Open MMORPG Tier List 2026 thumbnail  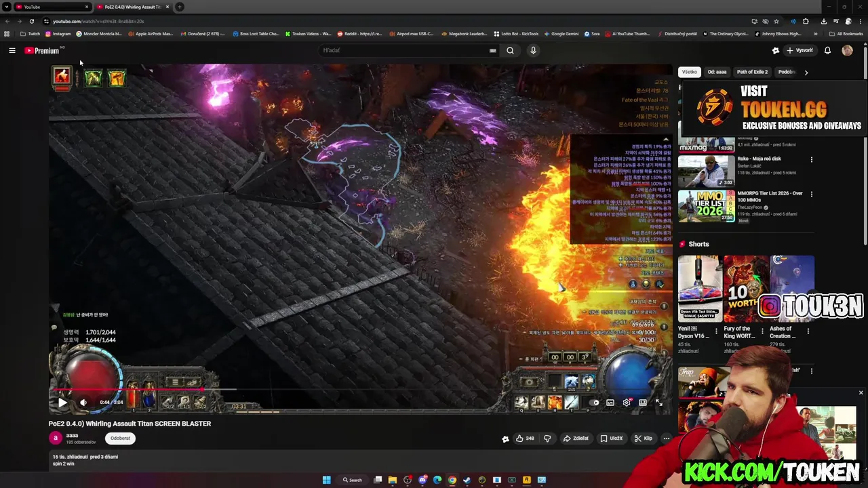[706, 206]
